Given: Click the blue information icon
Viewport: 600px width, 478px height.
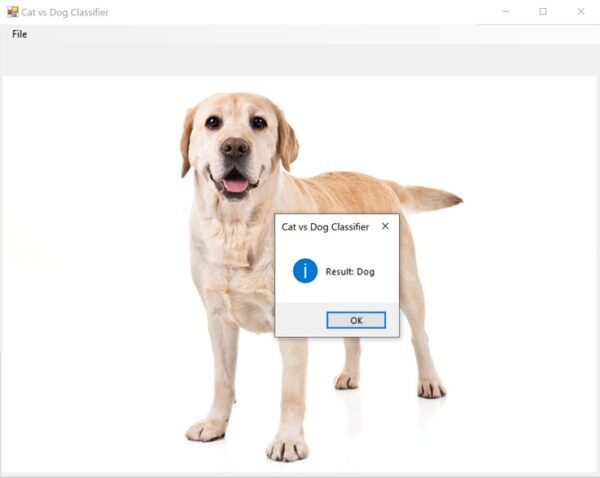Looking at the screenshot, I should [305, 271].
